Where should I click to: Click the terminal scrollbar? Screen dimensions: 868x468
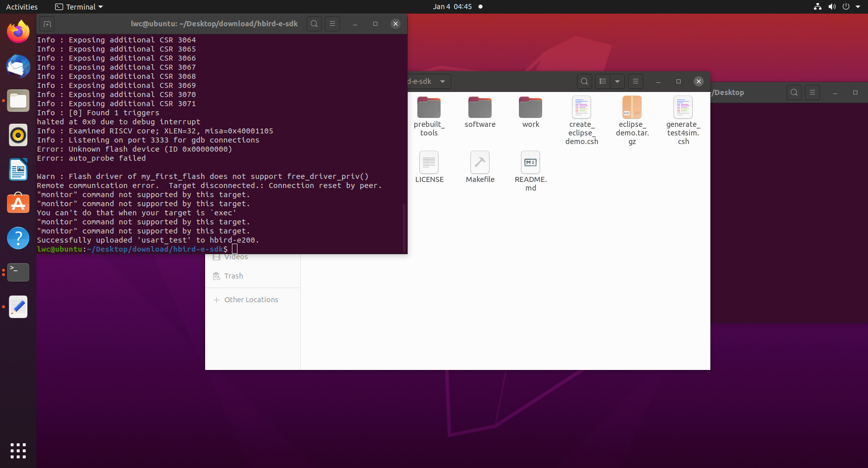pyautogui.click(x=404, y=227)
